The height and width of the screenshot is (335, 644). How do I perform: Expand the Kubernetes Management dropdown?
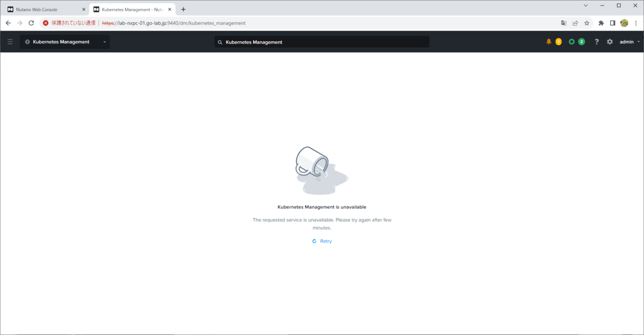pos(64,42)
